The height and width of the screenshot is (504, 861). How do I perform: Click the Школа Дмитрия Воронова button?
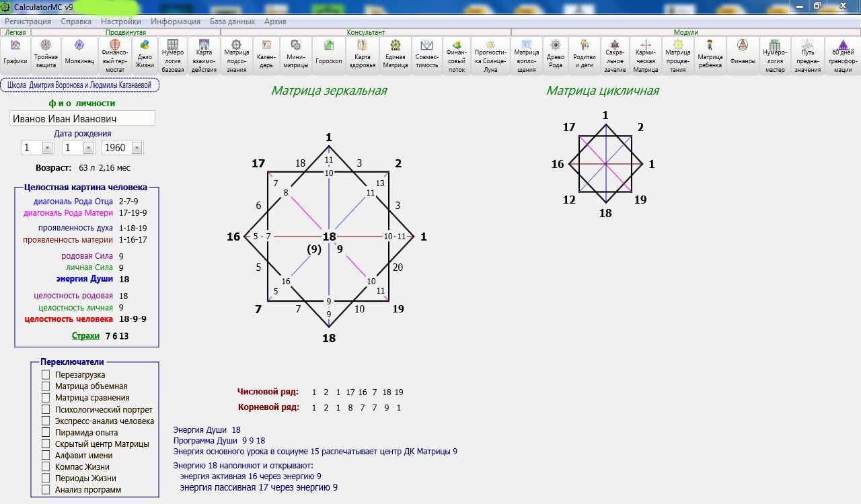pos(79,85)
